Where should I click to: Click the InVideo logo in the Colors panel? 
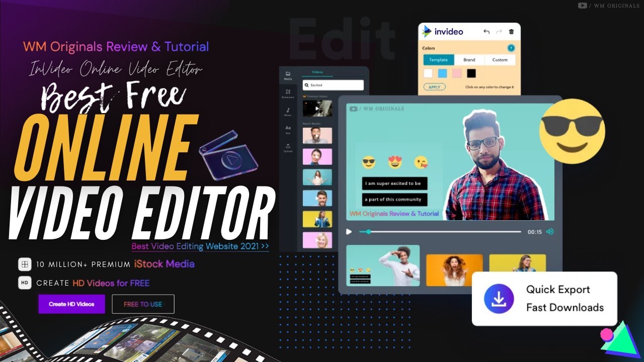[x=443, y=31]
